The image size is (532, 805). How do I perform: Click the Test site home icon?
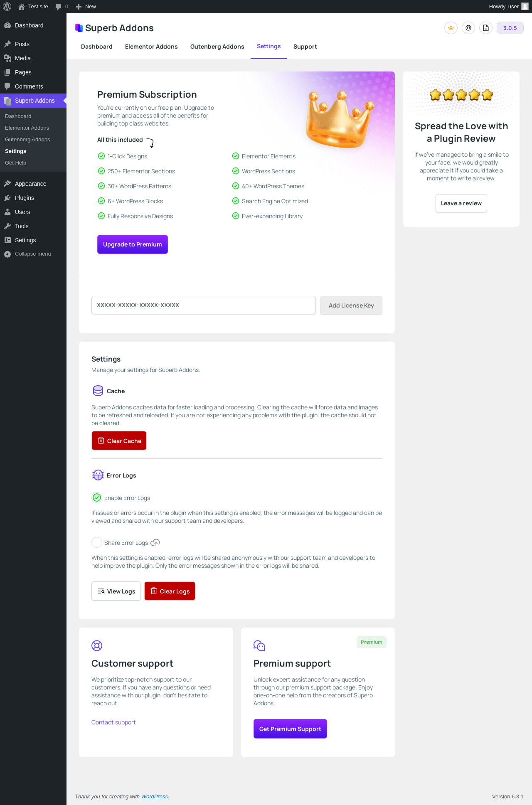[22, 7]
